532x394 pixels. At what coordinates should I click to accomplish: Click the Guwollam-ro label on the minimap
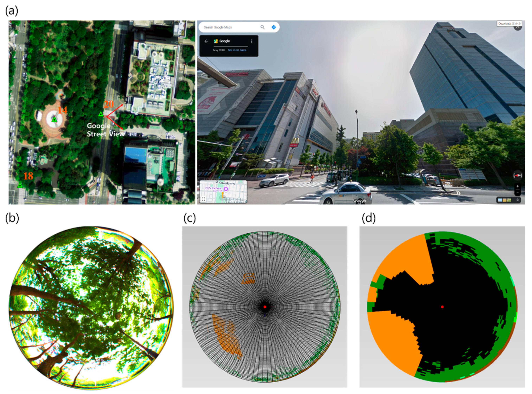pos(227,183)
